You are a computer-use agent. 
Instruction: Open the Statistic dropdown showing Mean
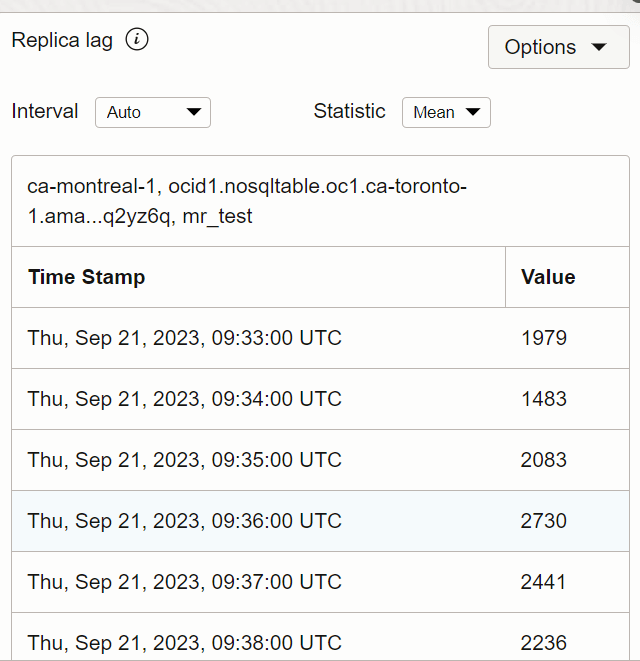(x=446, y=112)
